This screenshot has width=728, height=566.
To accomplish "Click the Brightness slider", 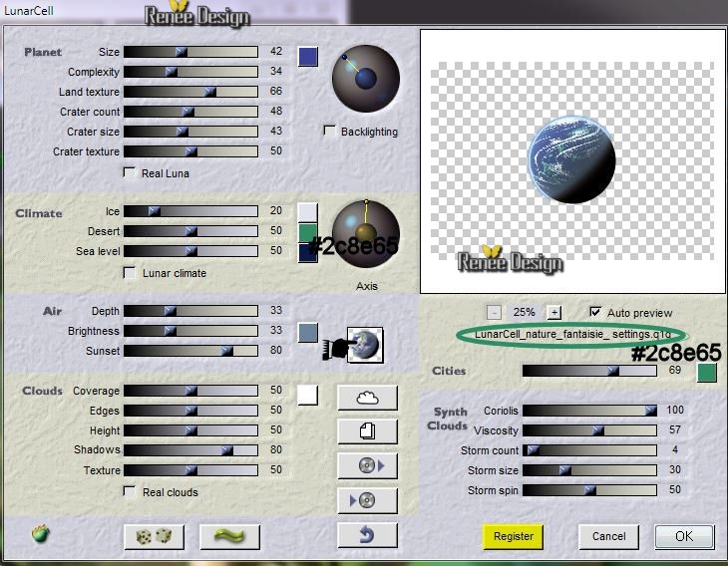I will pyautogui.click(x=190, y=331).
